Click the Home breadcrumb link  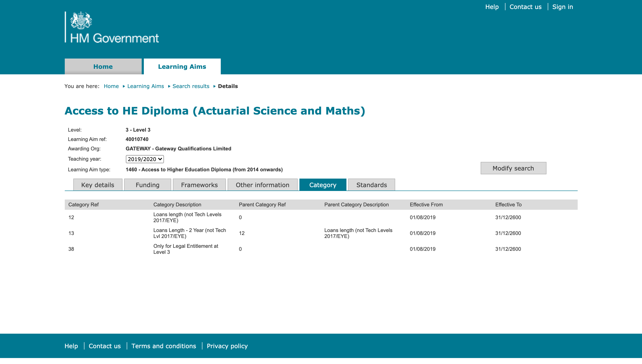(x=111, y=86)
